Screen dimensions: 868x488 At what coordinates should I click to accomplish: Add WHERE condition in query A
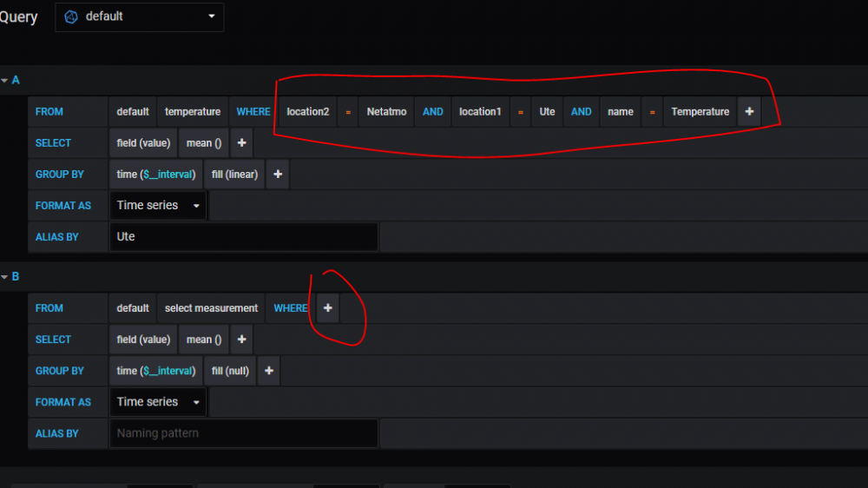[x=749, y=112]
